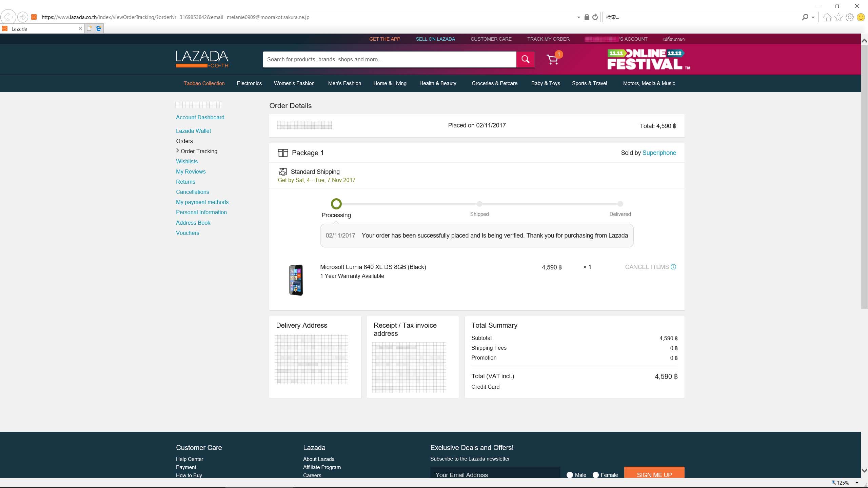Click the red search magnifier button
Viewport: 868px width, 488px height.
[x=526, y=59]
